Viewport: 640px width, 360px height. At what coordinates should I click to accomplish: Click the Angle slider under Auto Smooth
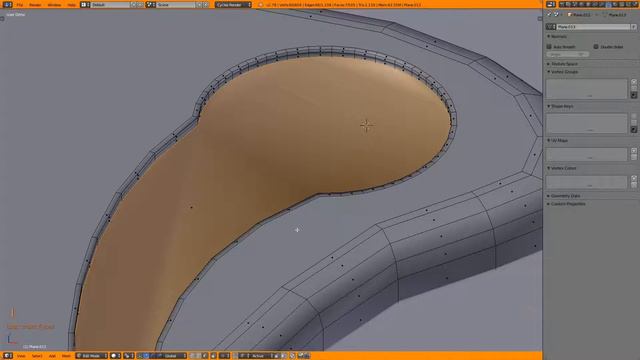point(567,54)
